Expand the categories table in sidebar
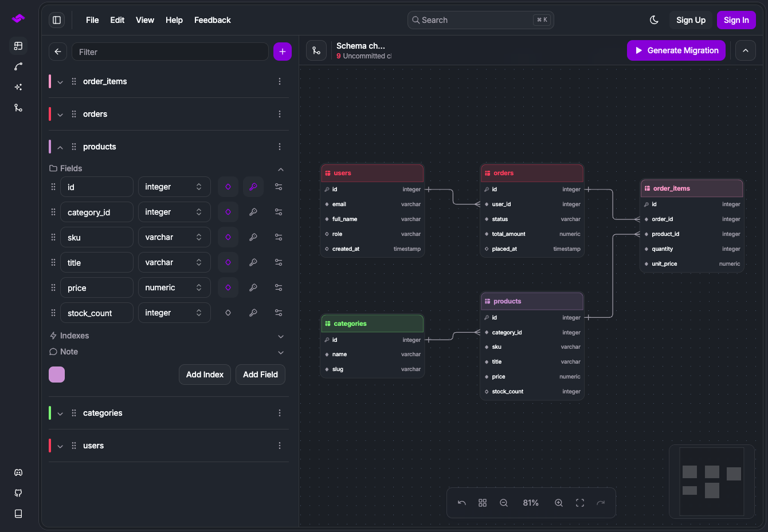This screenshot has height=532, width=768. click(x=60, y=413)
